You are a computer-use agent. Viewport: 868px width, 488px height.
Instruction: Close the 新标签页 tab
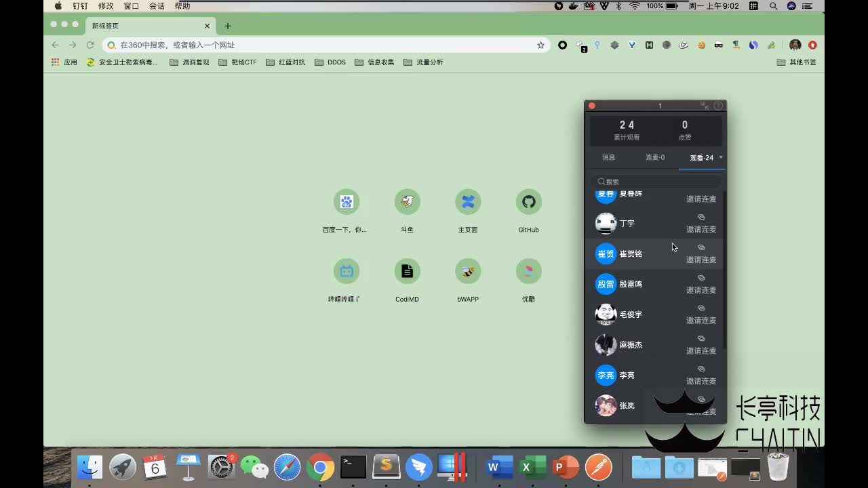[208, 26]
